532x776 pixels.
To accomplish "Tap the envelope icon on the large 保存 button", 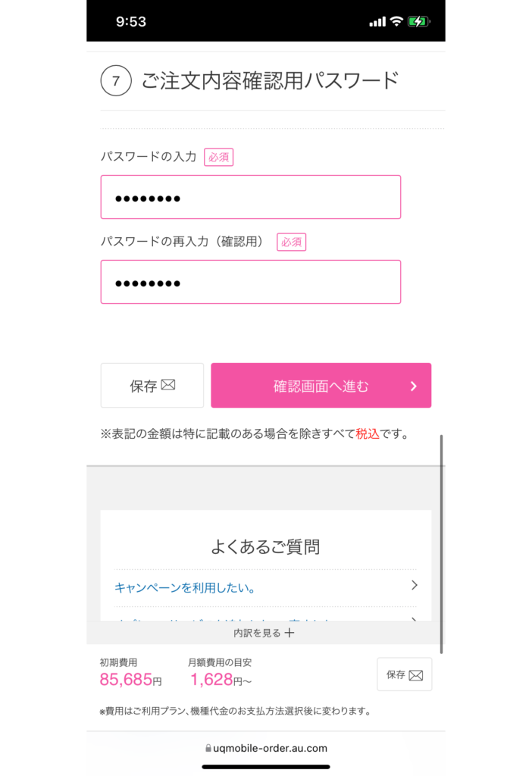I will (x=168, y=384).
